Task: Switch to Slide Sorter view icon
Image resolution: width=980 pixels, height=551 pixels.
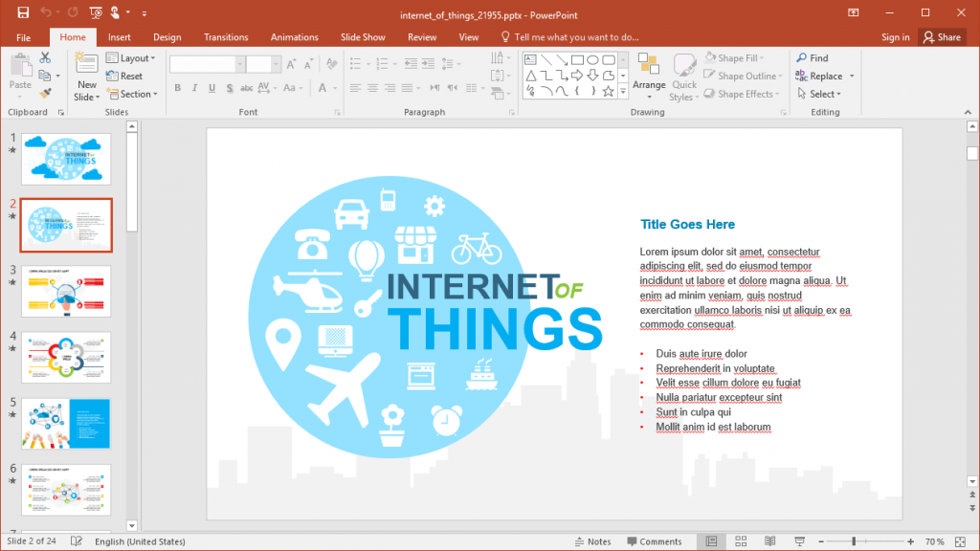Action: pos(741,540)
